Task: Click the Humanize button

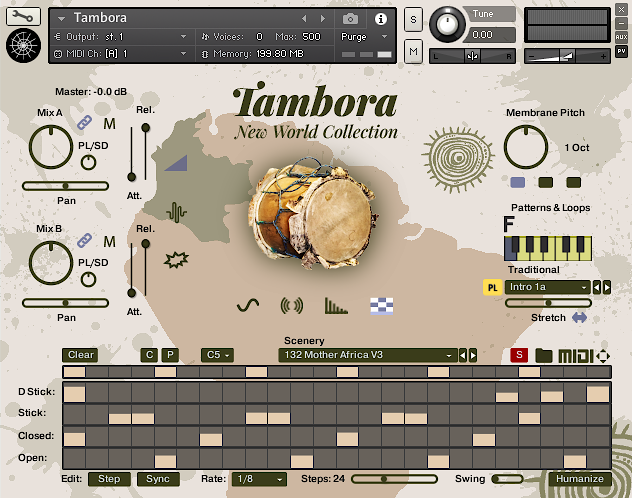Action: click(x=580, y=479)
